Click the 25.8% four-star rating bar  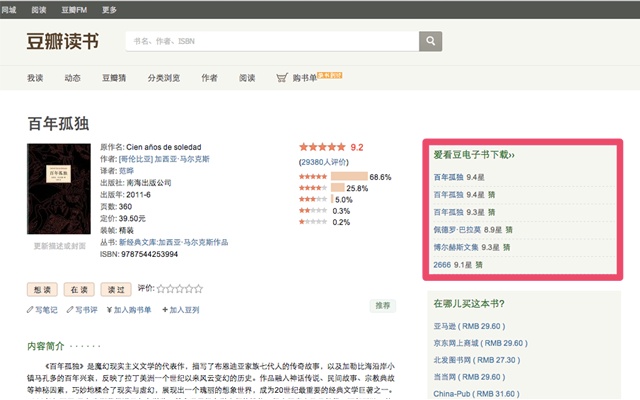(x=338, y=188)
